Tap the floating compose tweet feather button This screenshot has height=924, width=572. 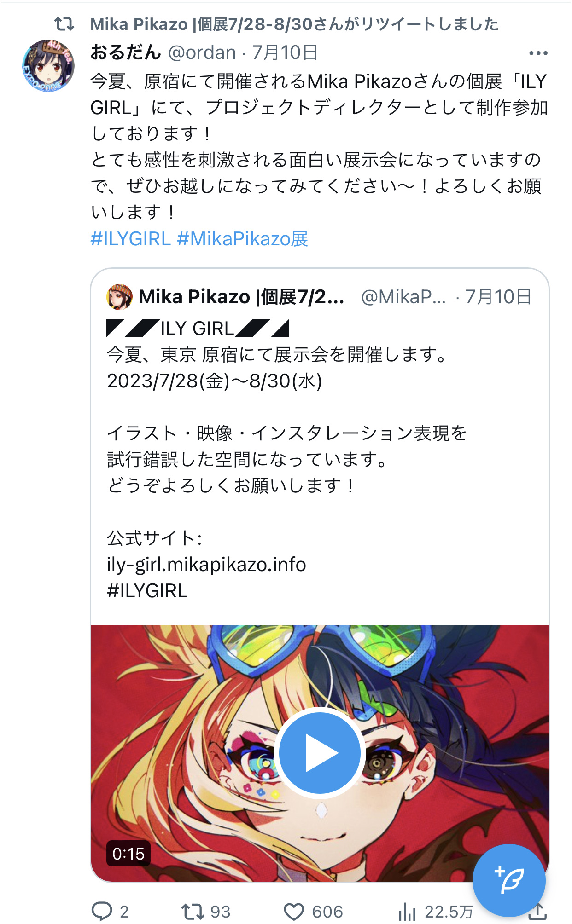pyautogui.click(x=509, y=880)
